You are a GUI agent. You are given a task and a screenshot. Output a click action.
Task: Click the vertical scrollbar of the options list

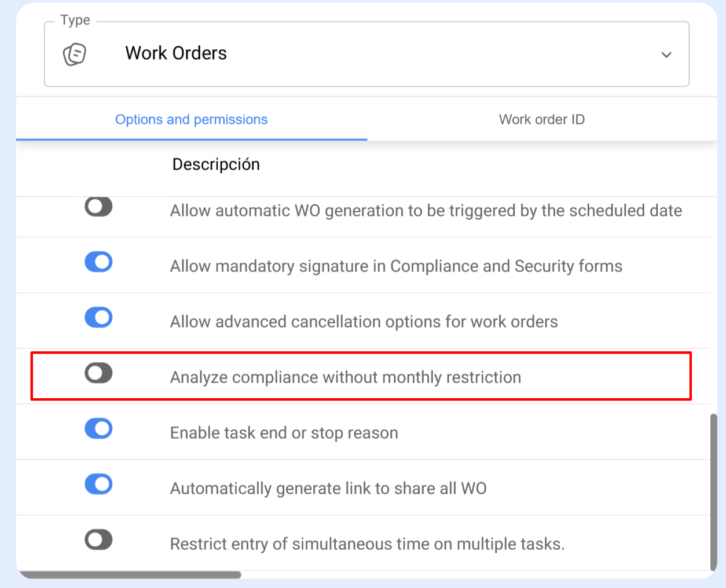(x=713, y=492)
